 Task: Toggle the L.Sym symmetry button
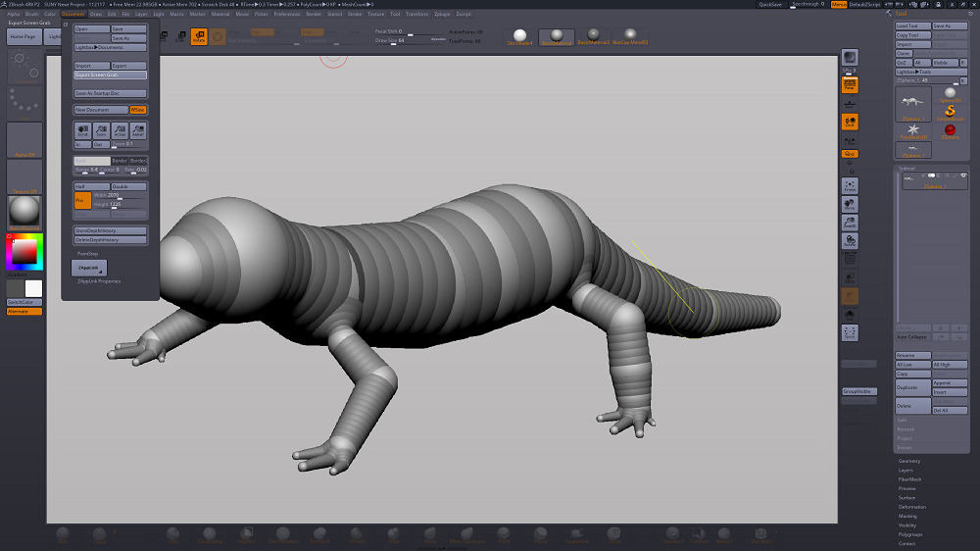tap(850, 141)
